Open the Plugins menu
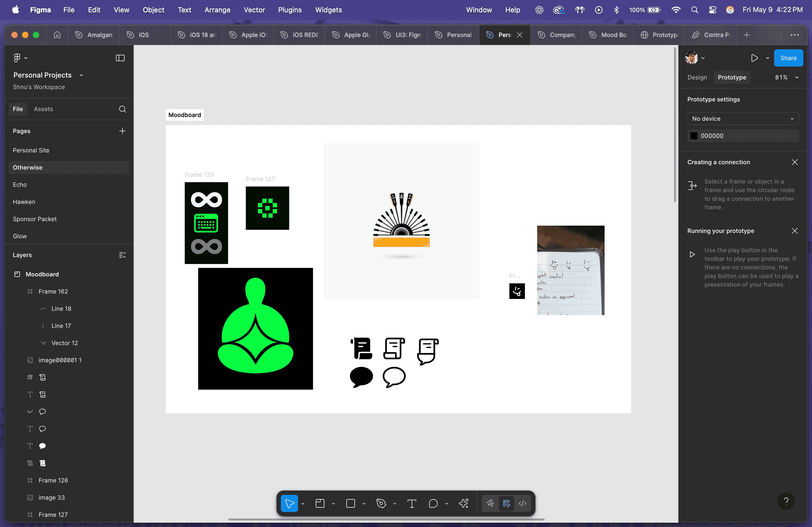 (290, 10)
